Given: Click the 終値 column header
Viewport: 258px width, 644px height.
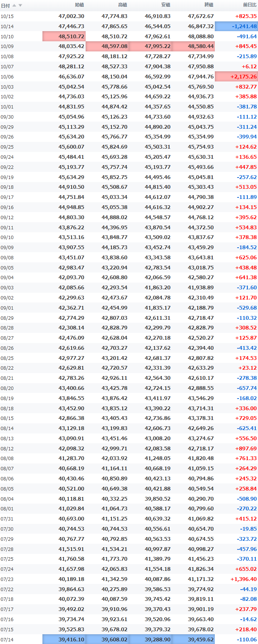Looking at the screenshot, I should tap(209, 5).
